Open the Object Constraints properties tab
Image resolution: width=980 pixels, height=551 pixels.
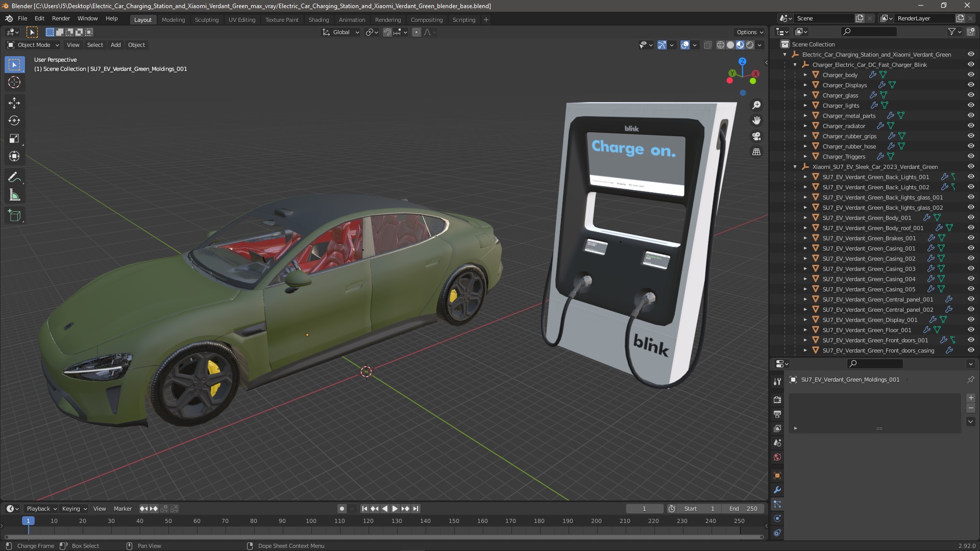click(777, 533)
